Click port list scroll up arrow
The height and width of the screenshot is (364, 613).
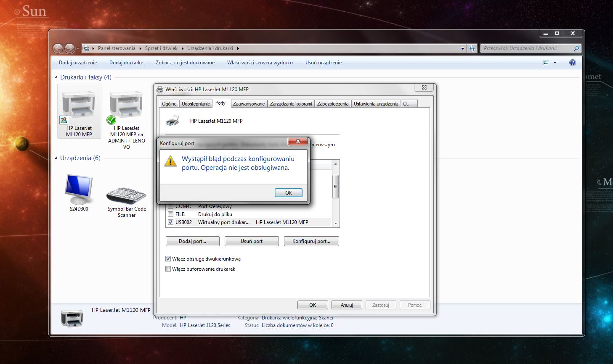click(336, 164)
